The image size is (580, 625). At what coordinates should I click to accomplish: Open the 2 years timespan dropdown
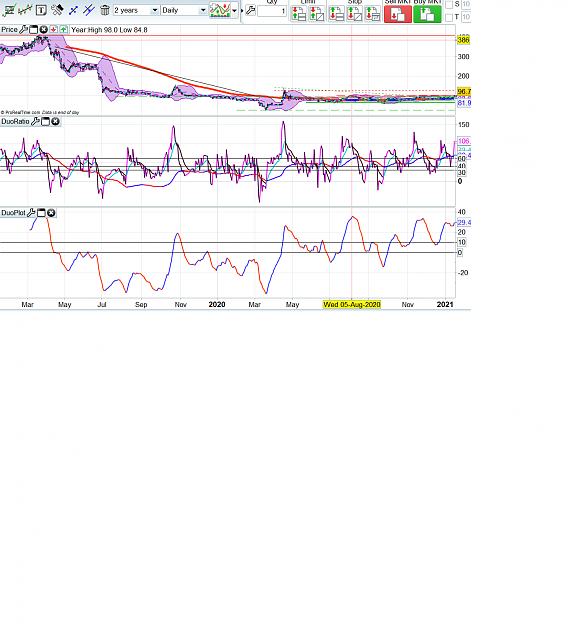pyautogui.click(x=136, y=10)
